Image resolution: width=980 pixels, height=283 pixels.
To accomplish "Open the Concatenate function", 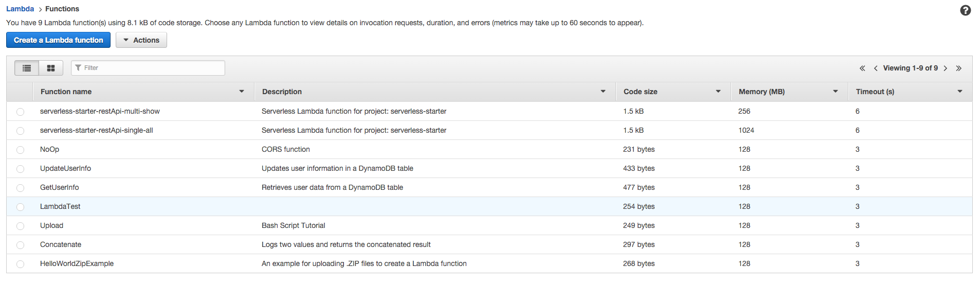I will tap(61, 244).
